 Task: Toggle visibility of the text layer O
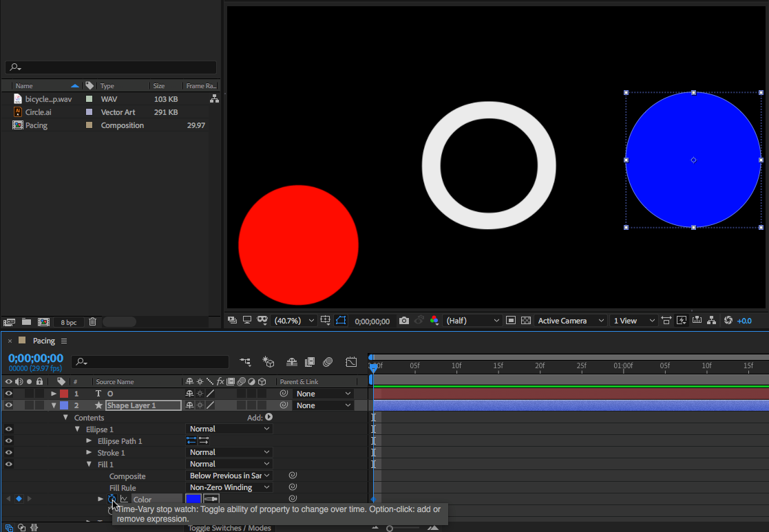point(9,394)
